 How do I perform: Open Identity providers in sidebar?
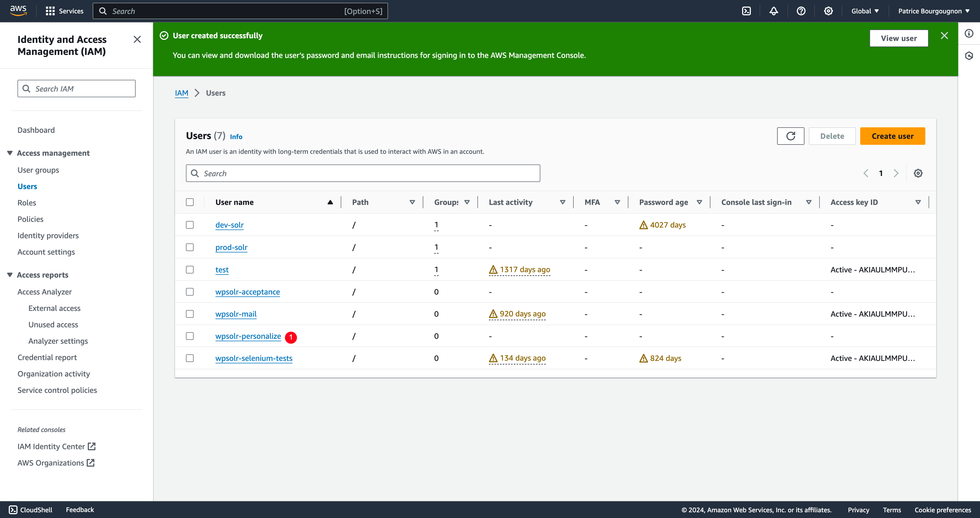tap(48, 236)
